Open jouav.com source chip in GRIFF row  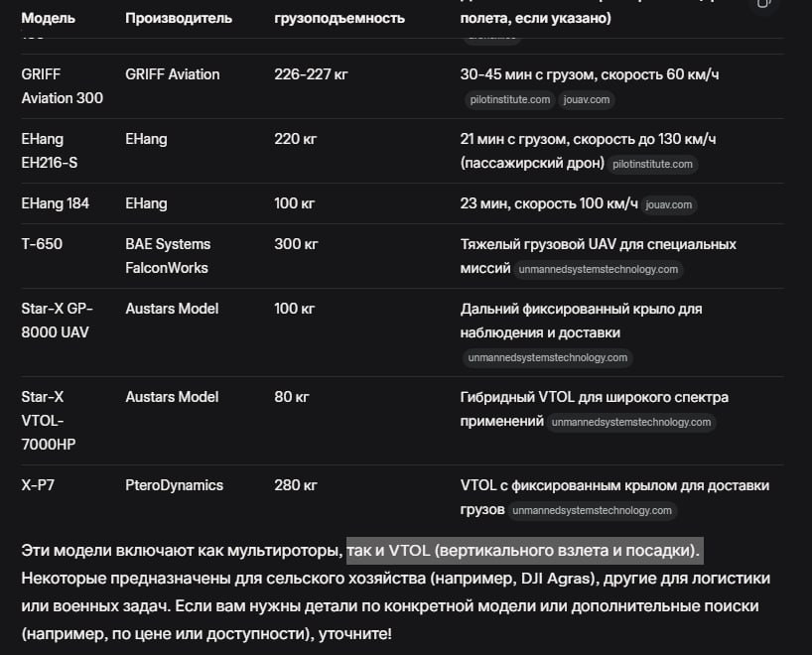[586, 99]
